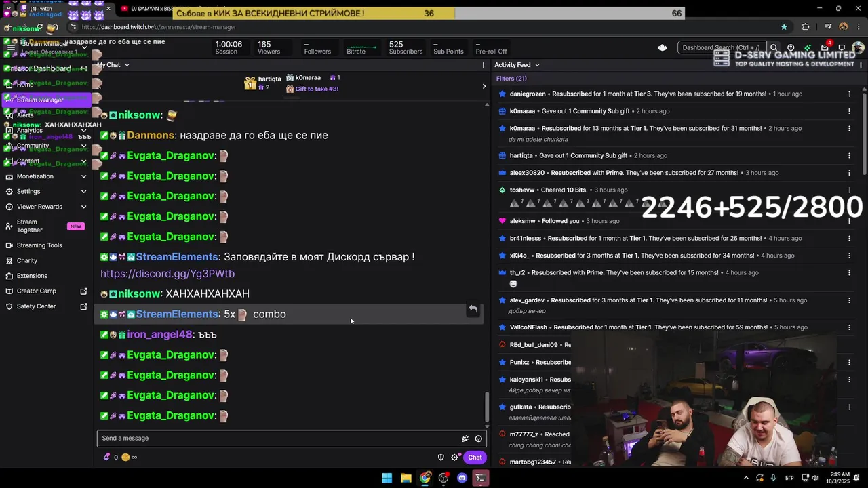Open File Explorer from the taskbar
The width and height of the screenshot is (868, 488).
406,478
